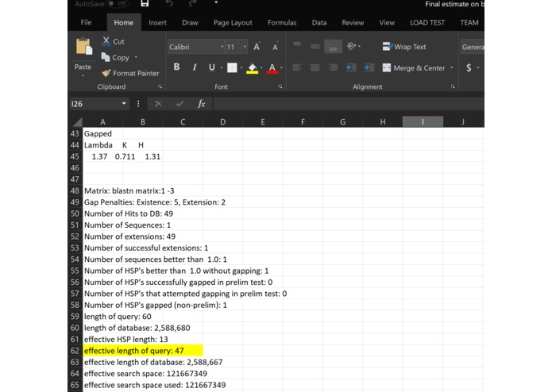Increase cell indent

pyautogui.click(x=369, y=67)
